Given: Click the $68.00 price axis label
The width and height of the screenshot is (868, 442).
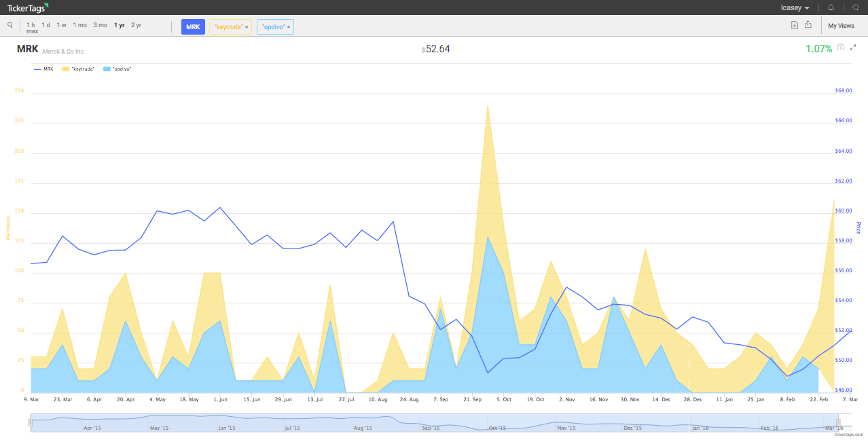Looking at the screenshot, I should point(843,91).
